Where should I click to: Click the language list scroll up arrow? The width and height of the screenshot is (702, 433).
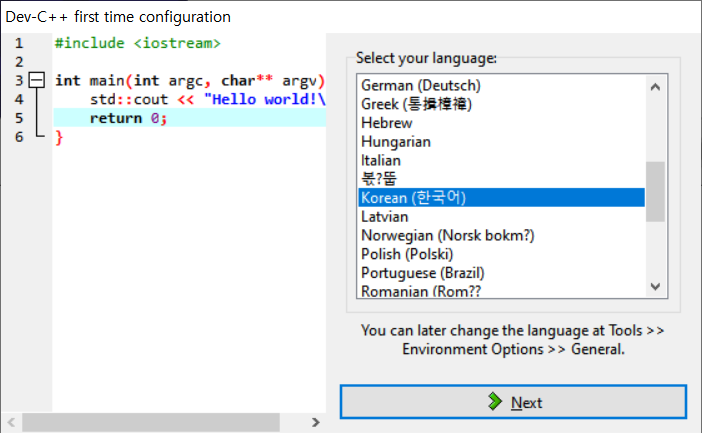(x=655, y=87)
